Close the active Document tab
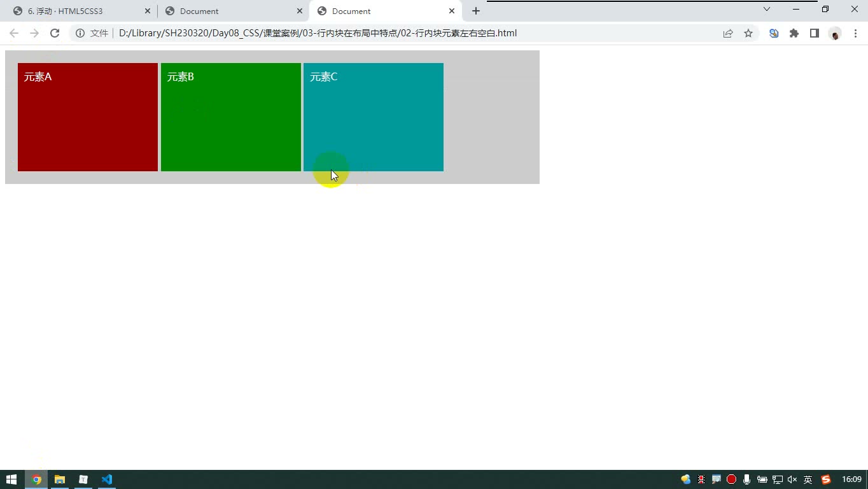The image size is (868, 489). coord(452,11)
